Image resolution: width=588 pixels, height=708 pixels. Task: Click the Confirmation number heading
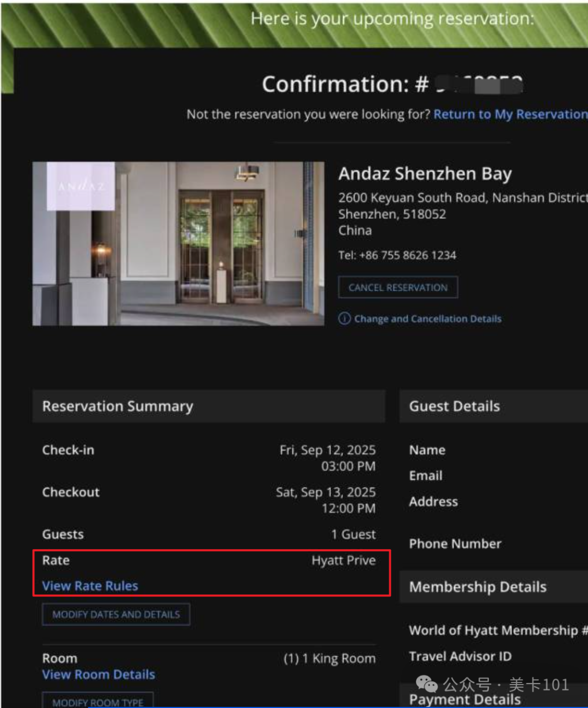pos(392,84)
